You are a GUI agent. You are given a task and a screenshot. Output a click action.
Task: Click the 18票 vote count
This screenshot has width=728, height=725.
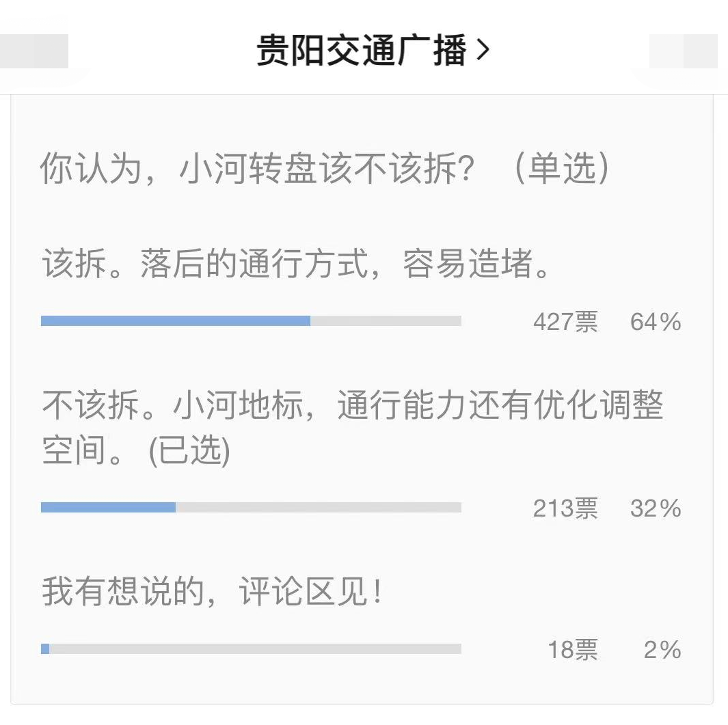(x=573, y=650)
